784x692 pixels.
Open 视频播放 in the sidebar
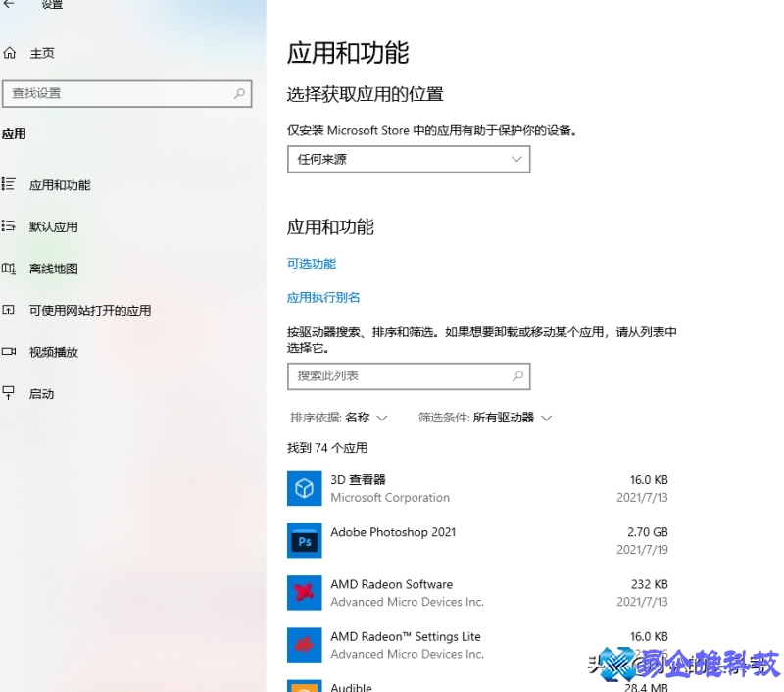(x=54, y=353)
